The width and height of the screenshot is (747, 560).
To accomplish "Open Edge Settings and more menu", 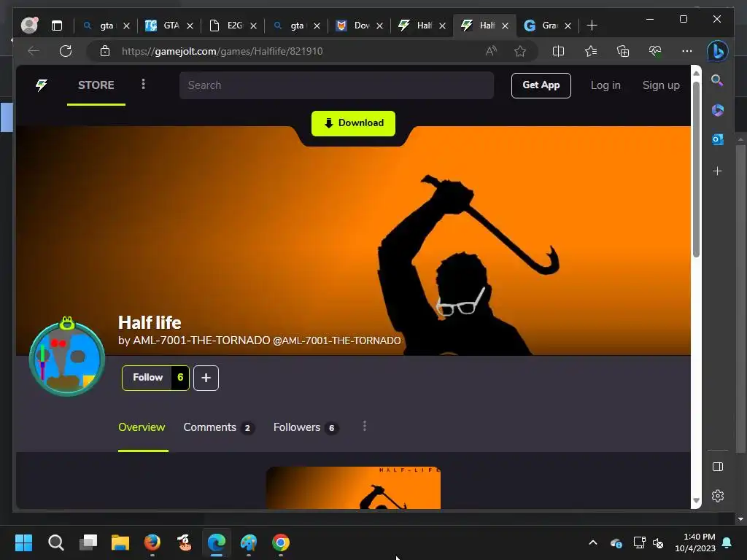I will tap(687, 51).
